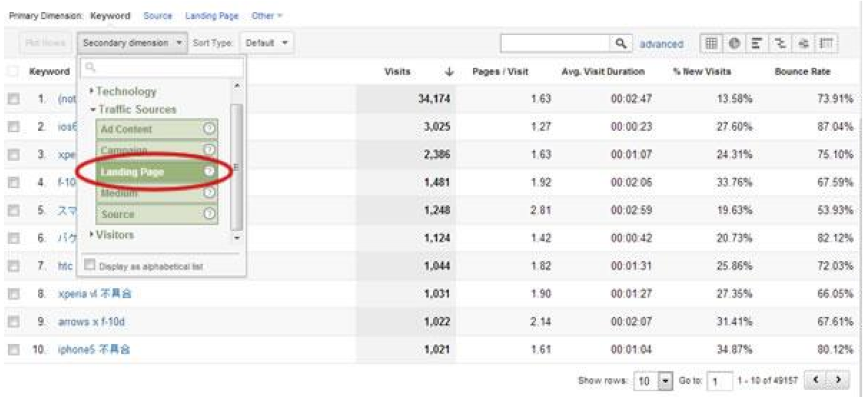Check the row 4 checkbox
The image size is (868, 400).
point(14,183)
